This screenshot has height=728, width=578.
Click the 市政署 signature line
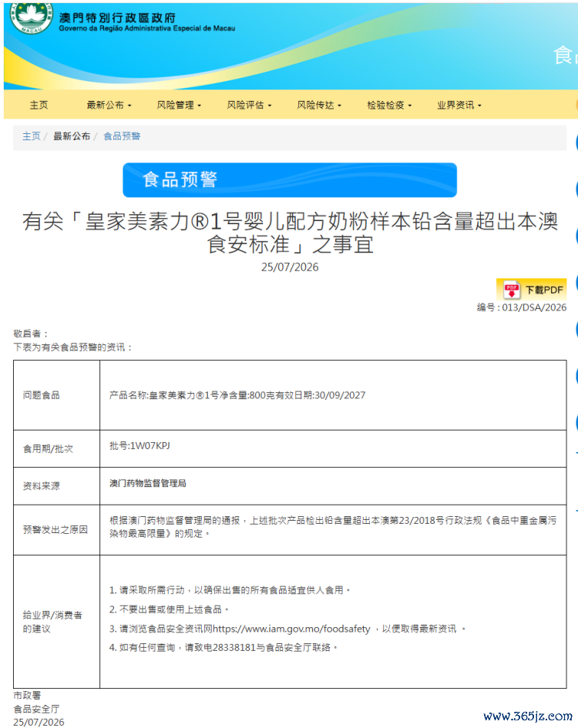[x=27, y=695]
